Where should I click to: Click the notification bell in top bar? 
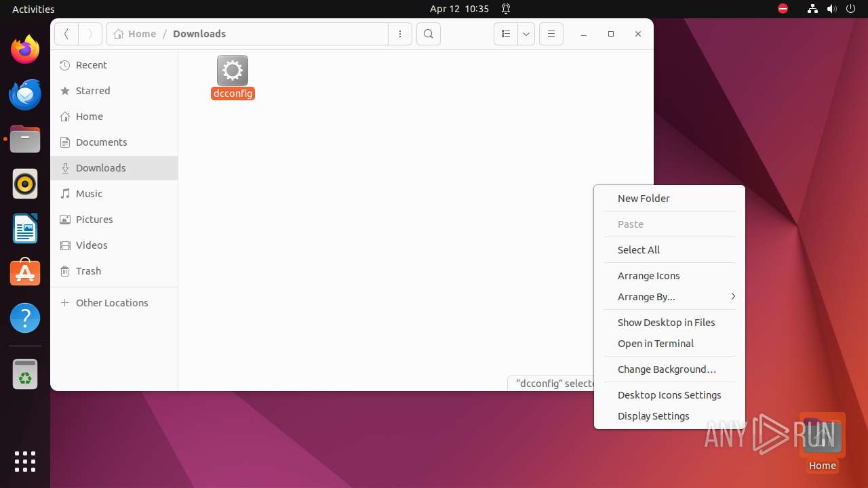pyautogui.click(x=506, y=9)
